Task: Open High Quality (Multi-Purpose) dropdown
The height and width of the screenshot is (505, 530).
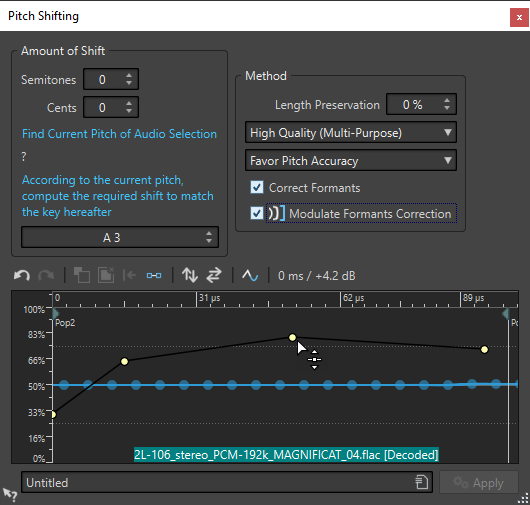Action: (x=351, y=133)
